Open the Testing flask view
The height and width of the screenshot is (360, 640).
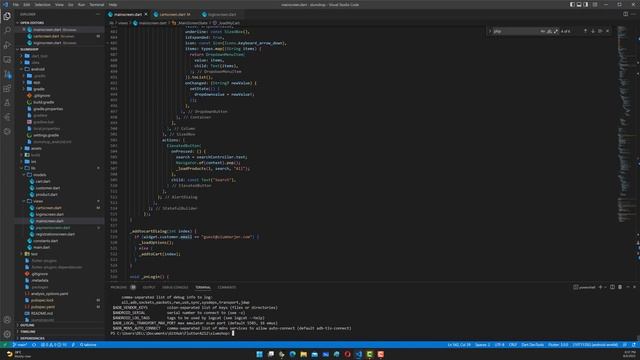point(7,103)
